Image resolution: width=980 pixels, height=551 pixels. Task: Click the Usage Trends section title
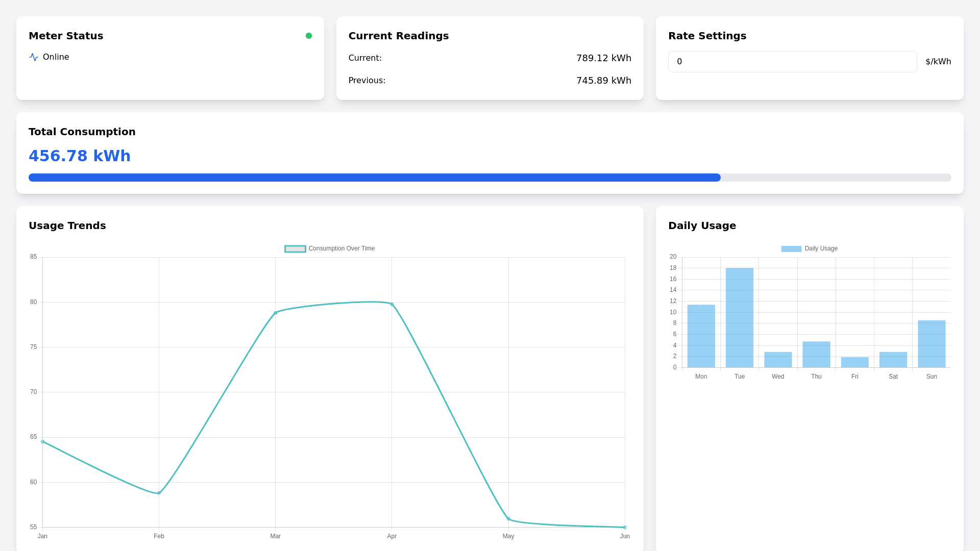[x=67, y=226]
